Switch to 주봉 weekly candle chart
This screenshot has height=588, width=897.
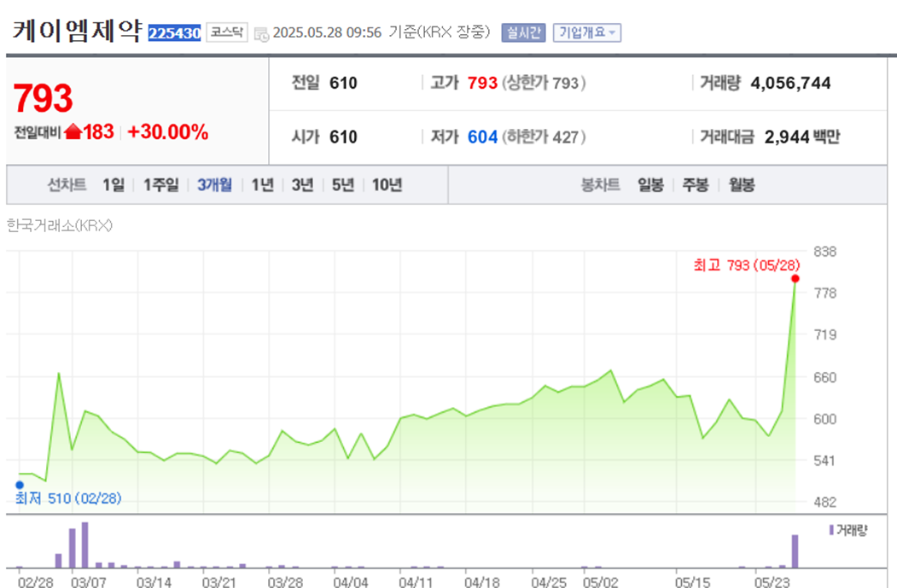tap(696, 184)
